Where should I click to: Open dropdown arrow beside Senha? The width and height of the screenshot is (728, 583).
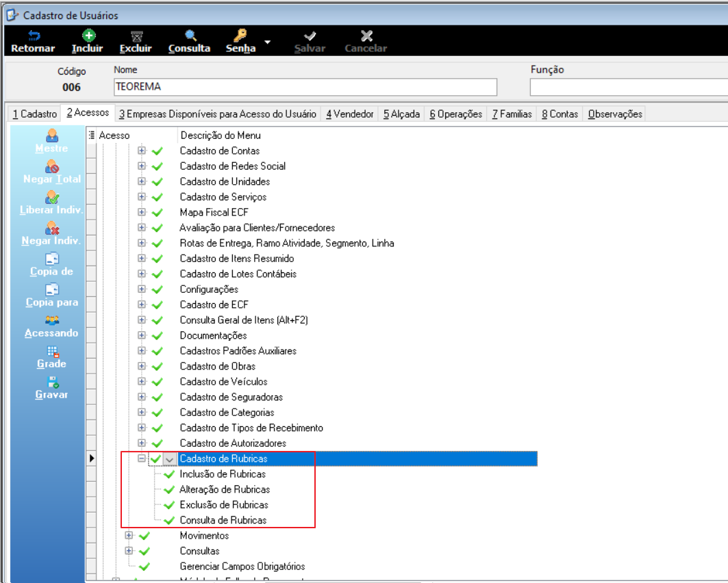(267, 42)
